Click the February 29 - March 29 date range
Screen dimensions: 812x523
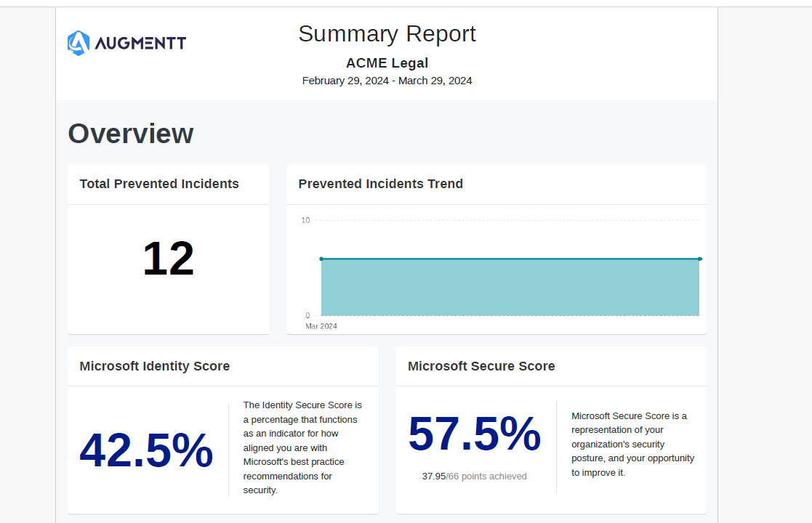(387, 81)
